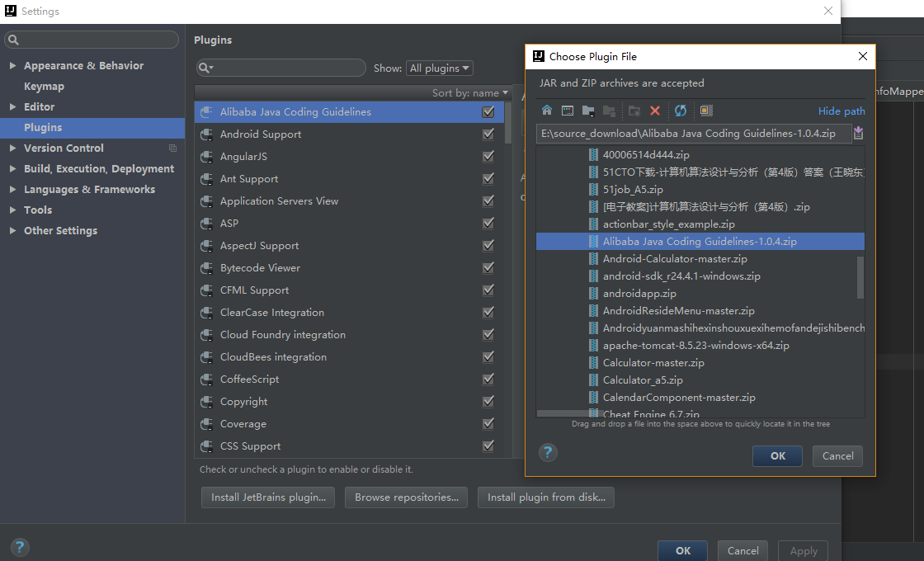Click the Bytecode Viewer plugin icon
The height and width of the screenshot is (561, 924).
pyautogui.click(x=206, y=268)
